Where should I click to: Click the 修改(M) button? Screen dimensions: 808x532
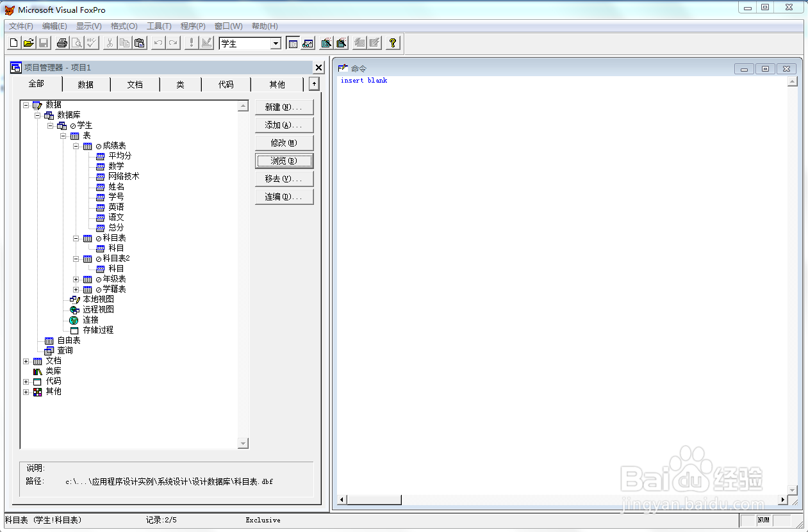(284, 143)
